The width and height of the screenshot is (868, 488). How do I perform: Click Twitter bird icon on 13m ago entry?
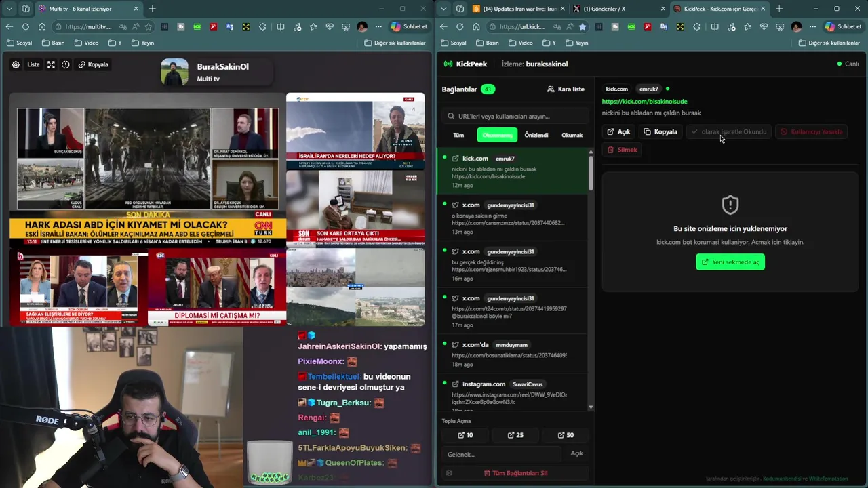pos(455,205)
